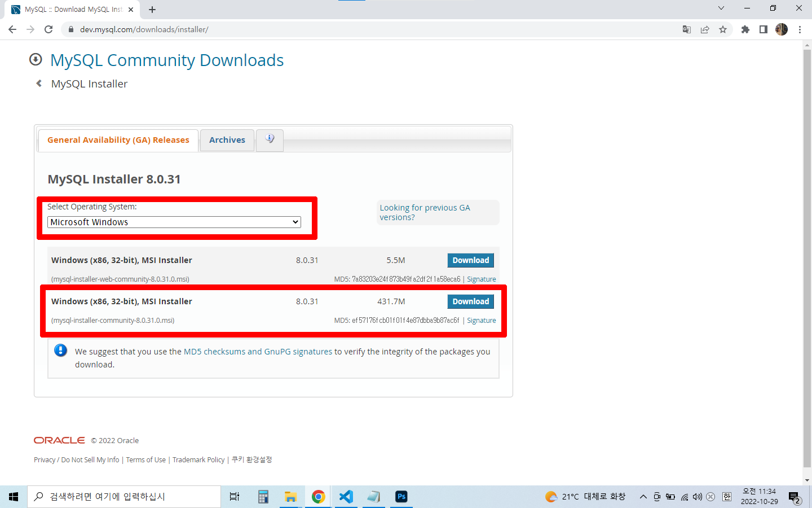This screenshot has height=508, width=812.
Task: Show hidden system tray icons
Action: click(x=643, y=497)
